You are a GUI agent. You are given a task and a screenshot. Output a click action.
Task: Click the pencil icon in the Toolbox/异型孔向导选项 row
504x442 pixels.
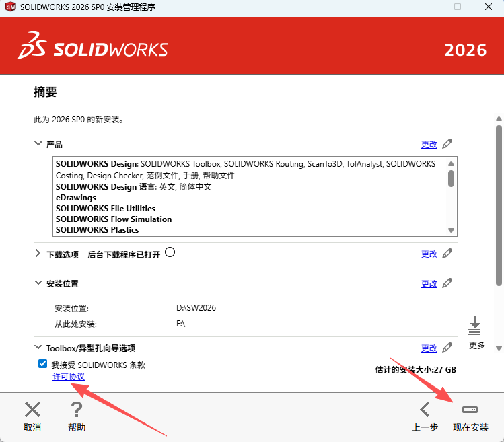(447, 348)
